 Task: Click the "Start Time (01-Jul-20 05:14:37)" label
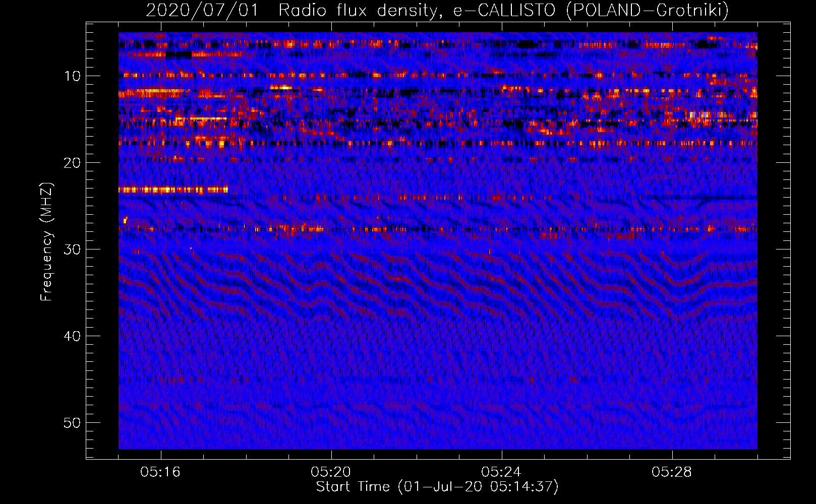[x=437, y=487]
